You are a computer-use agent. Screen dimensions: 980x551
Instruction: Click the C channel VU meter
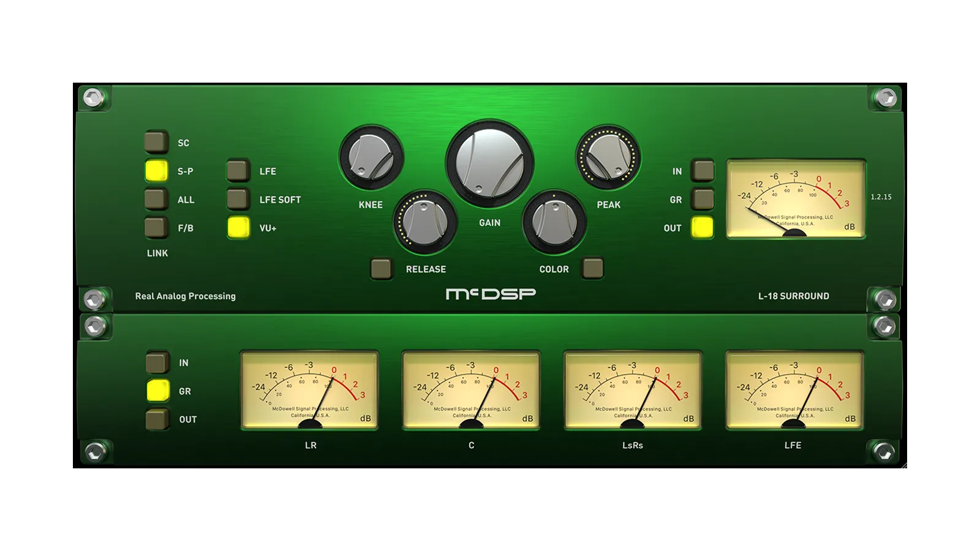(x=471, y=391)
